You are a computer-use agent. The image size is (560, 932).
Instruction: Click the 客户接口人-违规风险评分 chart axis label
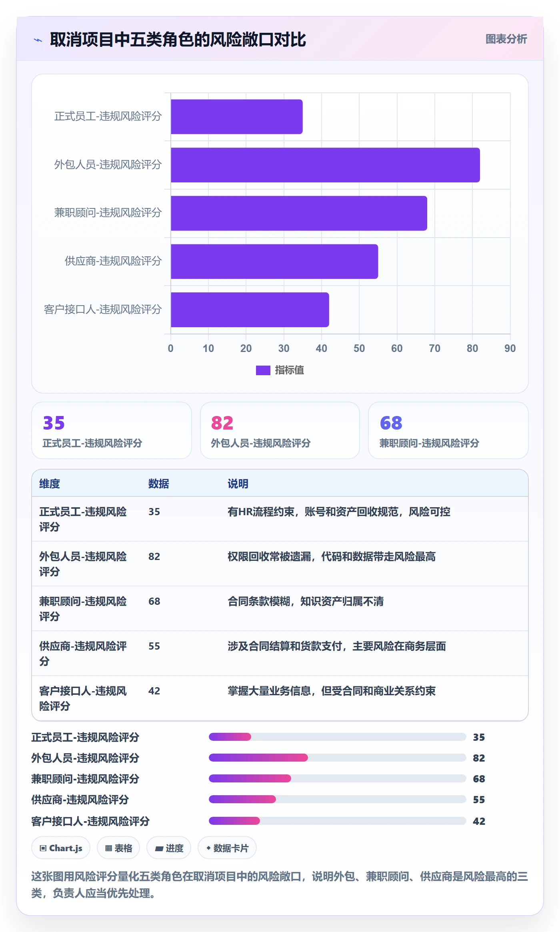pos(103,309)
